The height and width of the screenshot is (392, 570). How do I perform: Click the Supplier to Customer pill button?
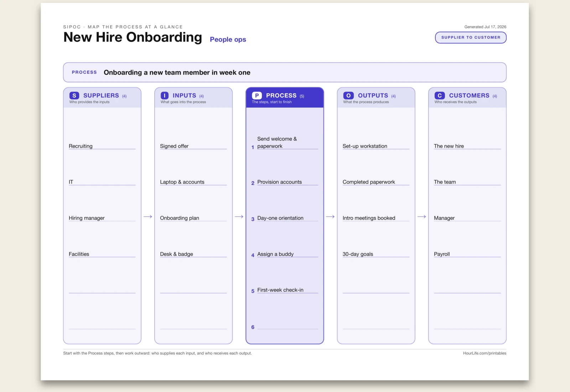(471, 37)
